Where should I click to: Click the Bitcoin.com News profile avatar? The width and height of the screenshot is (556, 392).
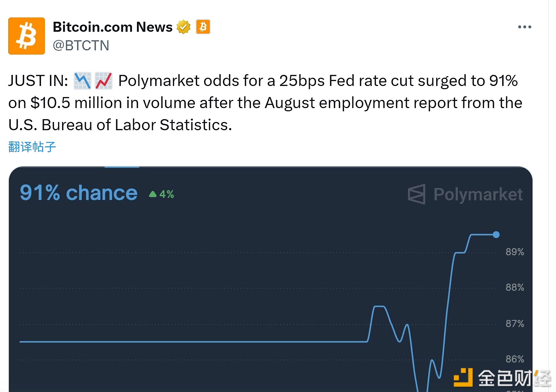coord(26,36)
